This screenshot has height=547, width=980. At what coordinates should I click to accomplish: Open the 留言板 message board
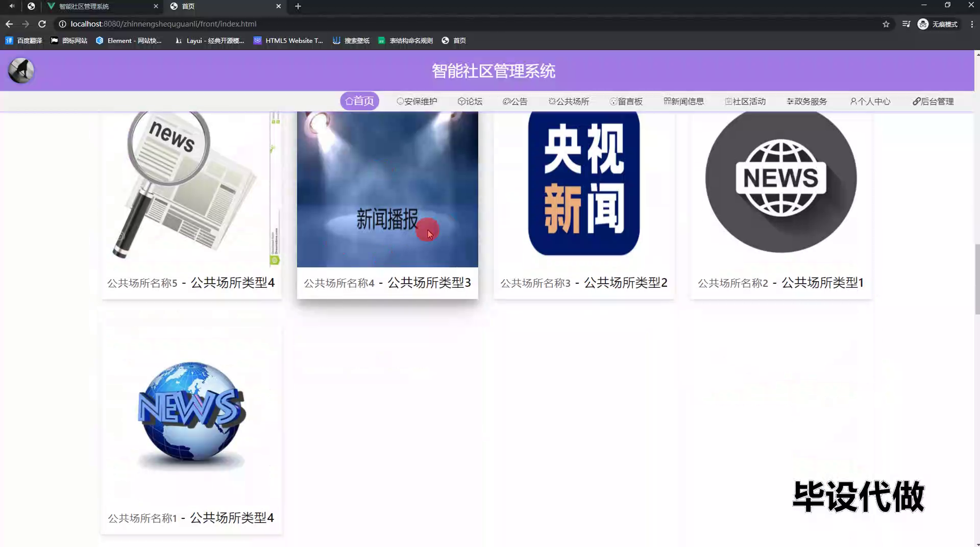626,102
